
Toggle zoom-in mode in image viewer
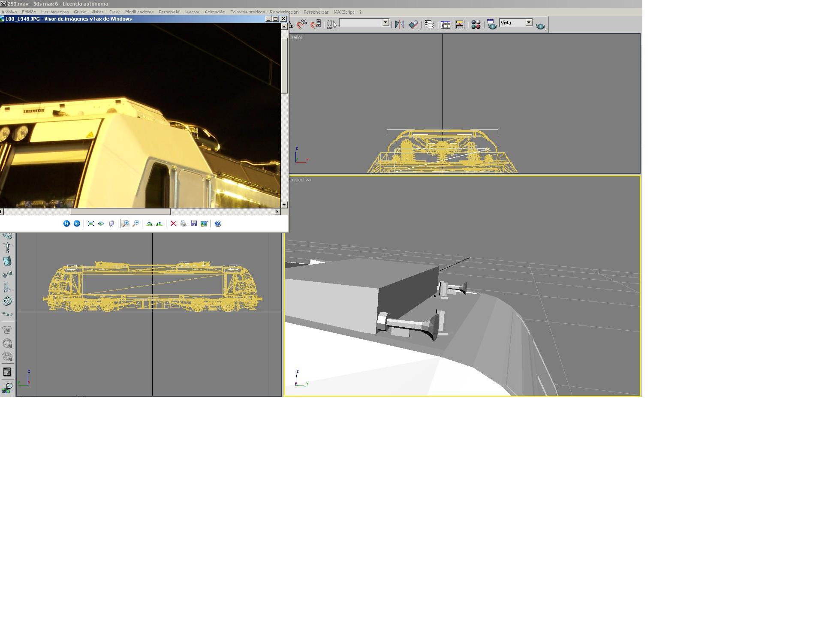click(x=125, y=223)
